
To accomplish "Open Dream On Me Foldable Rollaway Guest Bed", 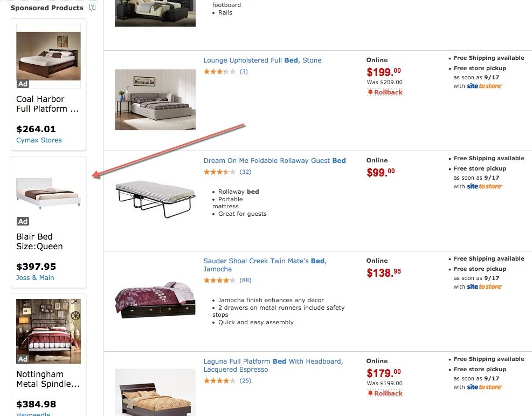I will click(275, 160).
